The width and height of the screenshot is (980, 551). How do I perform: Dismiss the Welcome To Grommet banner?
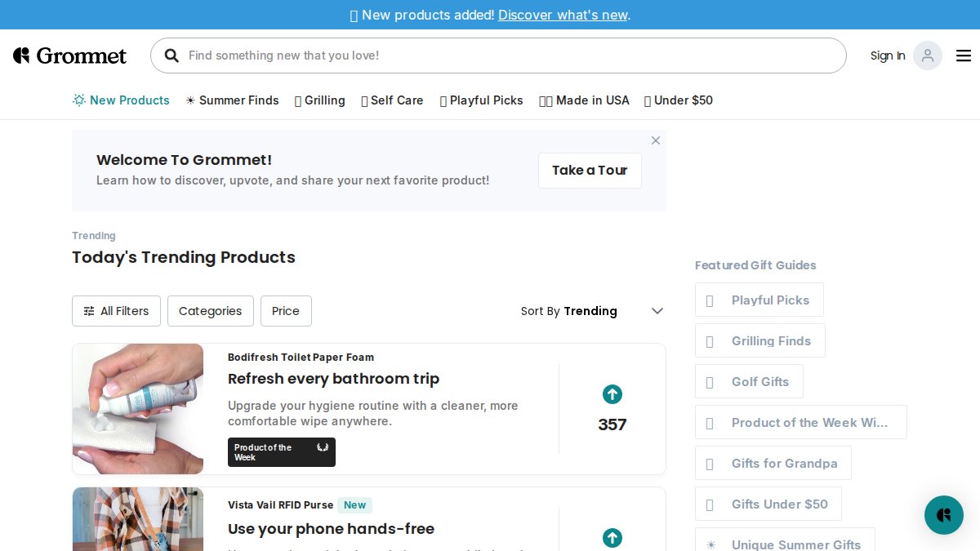tap(656, 140)
